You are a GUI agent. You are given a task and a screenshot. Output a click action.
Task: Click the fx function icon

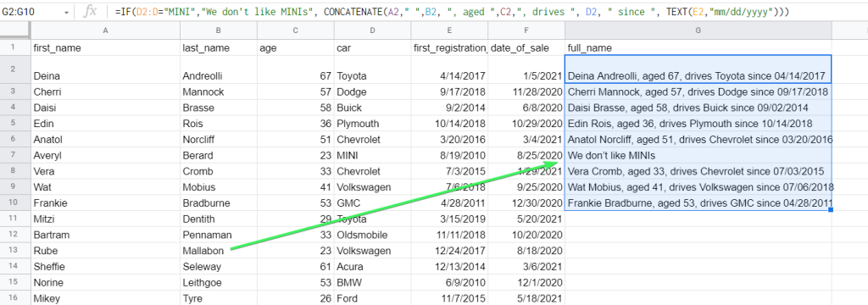(x=90, y=12)
